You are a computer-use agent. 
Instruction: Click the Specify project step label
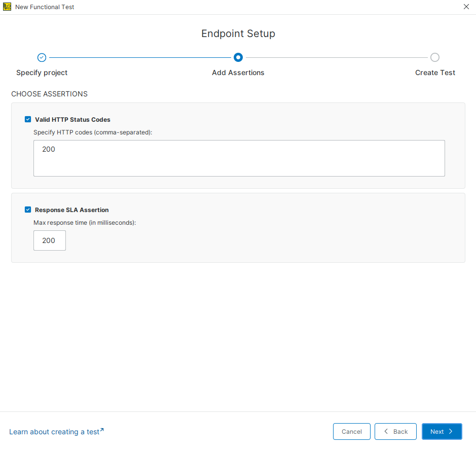click(x=42, y=73)
